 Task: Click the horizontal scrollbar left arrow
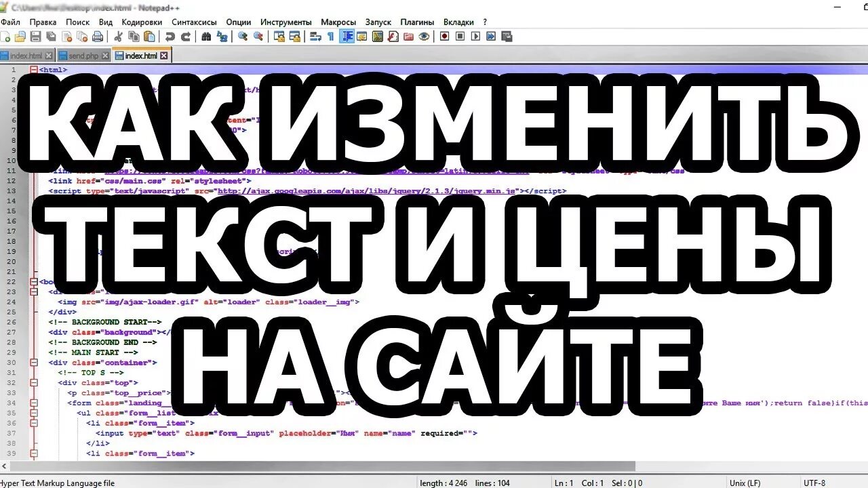pyautogui.click(x=4, y=466)
